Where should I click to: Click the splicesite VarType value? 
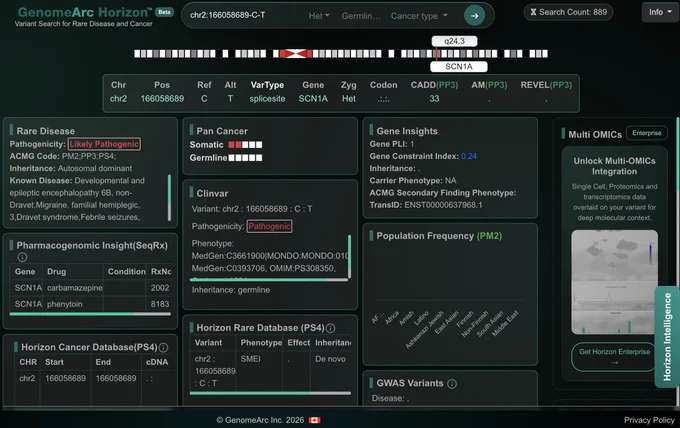point(267,99)
